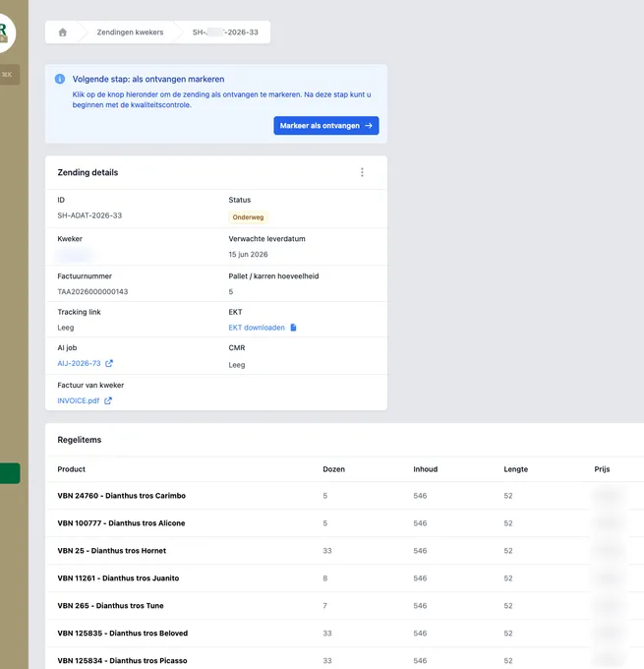Go to the home breadcrumb icon

pyautogui.click(x=63, y=32)
